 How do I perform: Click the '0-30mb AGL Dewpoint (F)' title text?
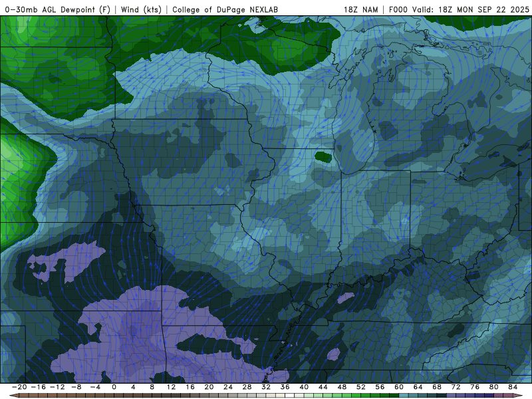(x=58, y=10)
